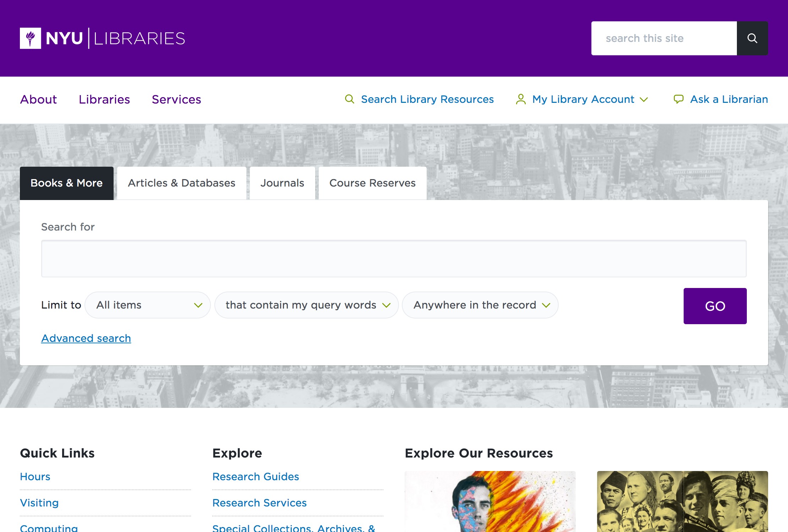Click the My Library Account person icon

[521, 99]
